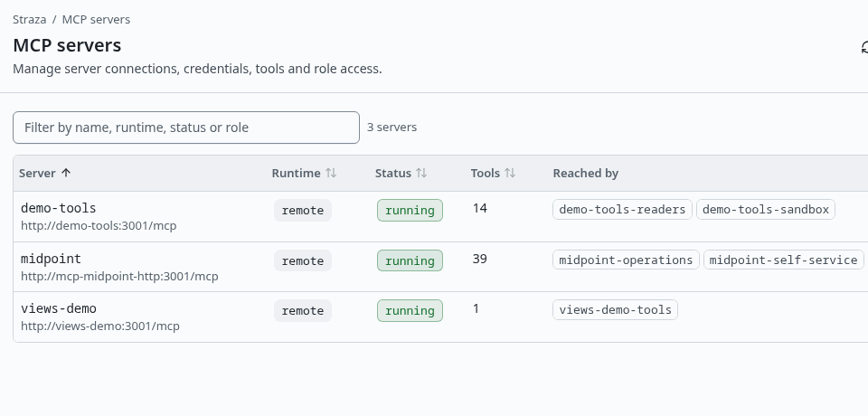
Task: Click URL http://demo-tools:3001/mcp
Action: [99, 226]
